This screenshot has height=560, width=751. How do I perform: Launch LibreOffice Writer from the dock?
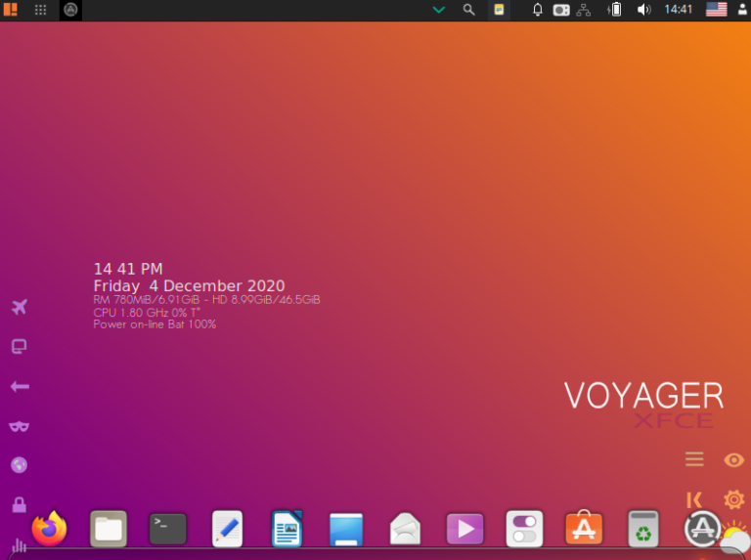pos(287,529)
